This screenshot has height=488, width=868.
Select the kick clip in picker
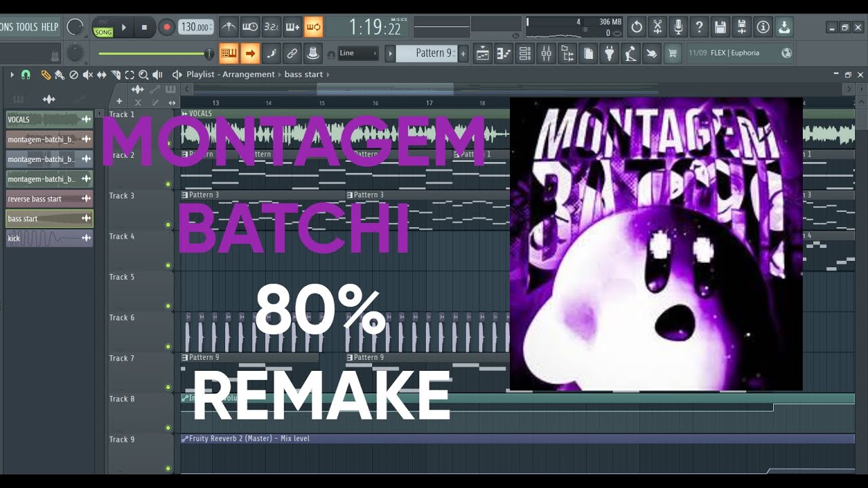50,238
